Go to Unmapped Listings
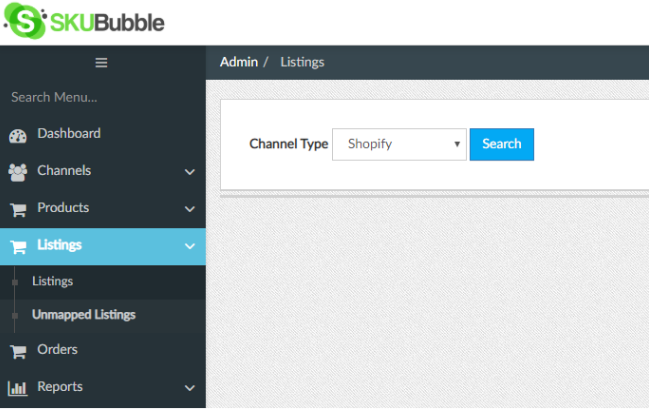649x409 pixels. tap(83, 315)
